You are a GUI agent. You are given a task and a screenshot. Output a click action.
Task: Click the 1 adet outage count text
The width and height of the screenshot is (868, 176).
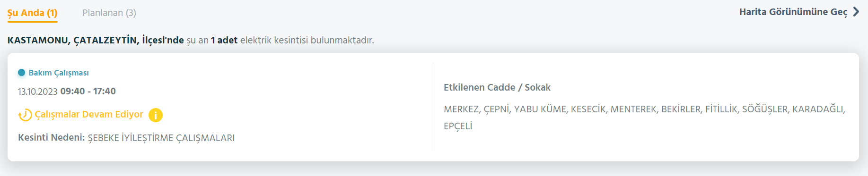click(224, 41)
